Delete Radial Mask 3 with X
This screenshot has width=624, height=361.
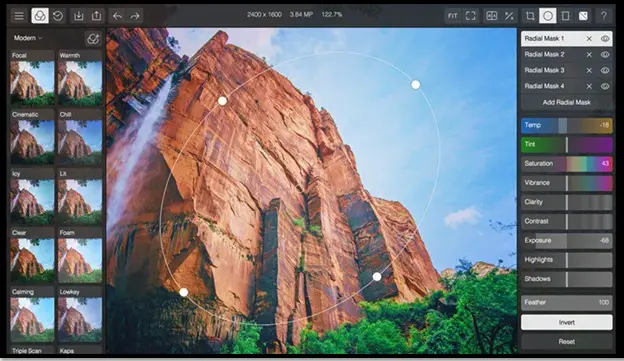pyautogui.click(x=589, y=70)
